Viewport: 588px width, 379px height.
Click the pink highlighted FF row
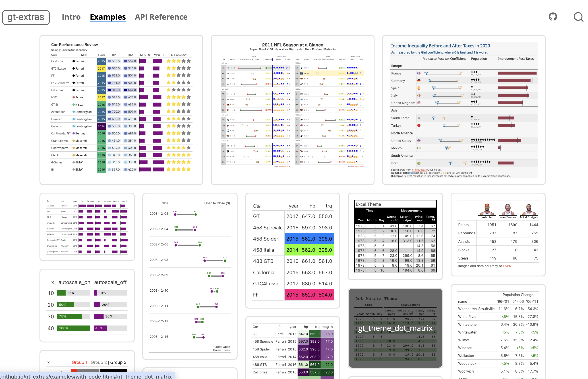pyautogui.click(x=309, y=295)
